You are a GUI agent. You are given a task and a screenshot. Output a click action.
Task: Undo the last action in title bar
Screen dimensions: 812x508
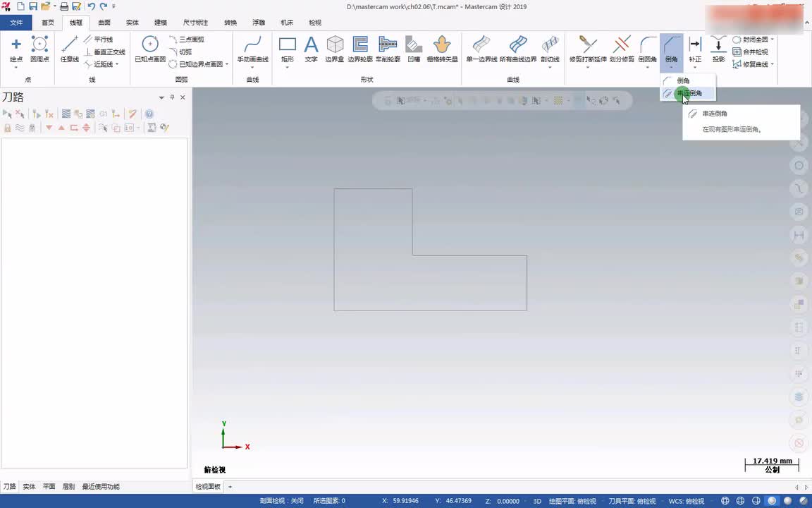point(91,7)
